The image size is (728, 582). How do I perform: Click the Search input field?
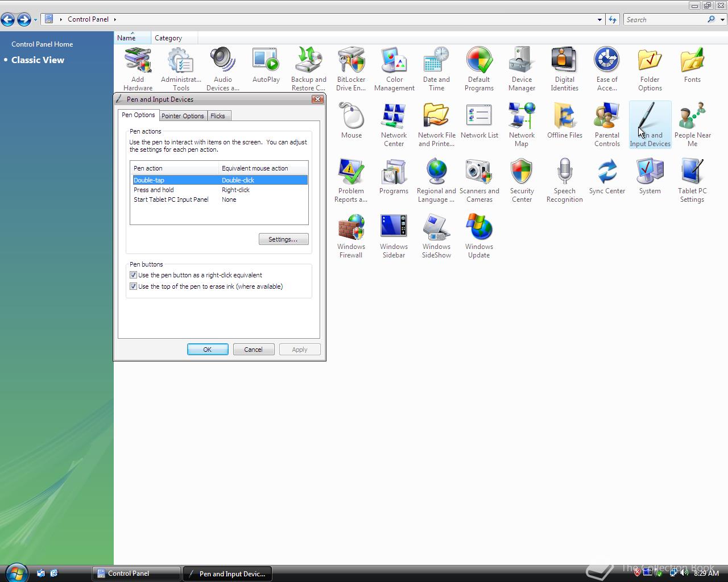click(665, 19)
